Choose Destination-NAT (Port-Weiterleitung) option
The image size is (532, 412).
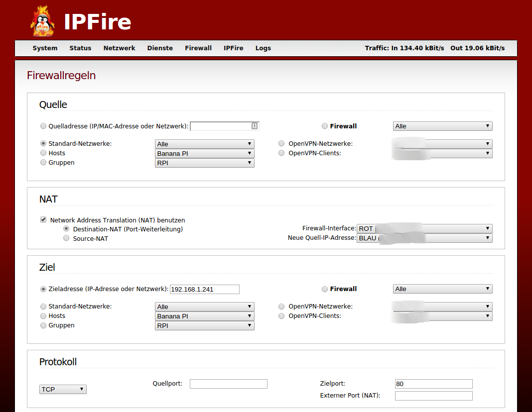point(66,229)
